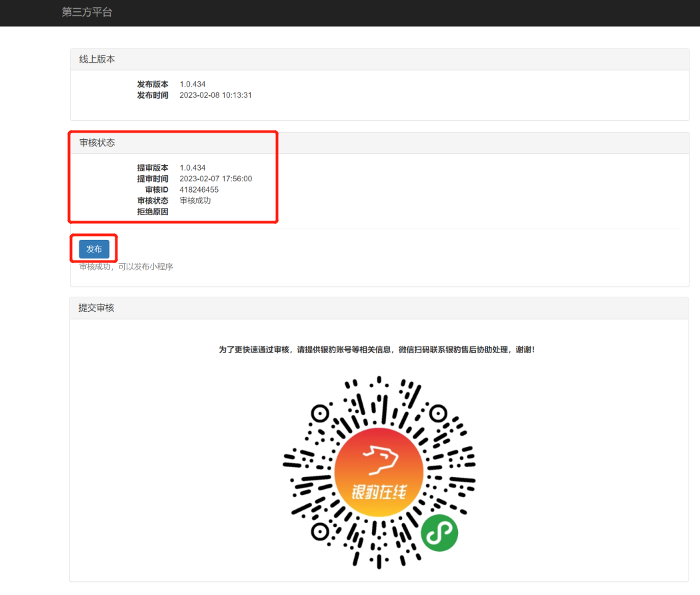
Task: Click the 发布时间 value 2023-02-08 10:13:31
Action: pos(215,95)
